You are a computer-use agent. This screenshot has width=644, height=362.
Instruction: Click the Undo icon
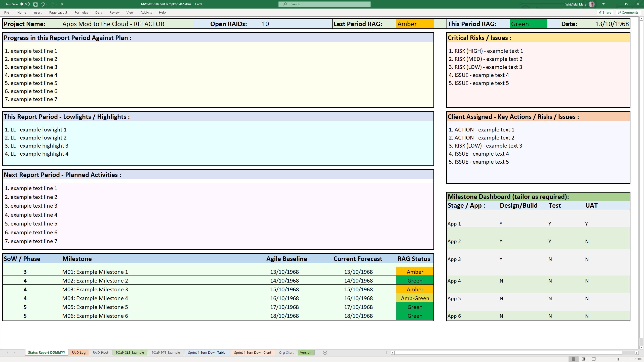click(x=42, y=4)
